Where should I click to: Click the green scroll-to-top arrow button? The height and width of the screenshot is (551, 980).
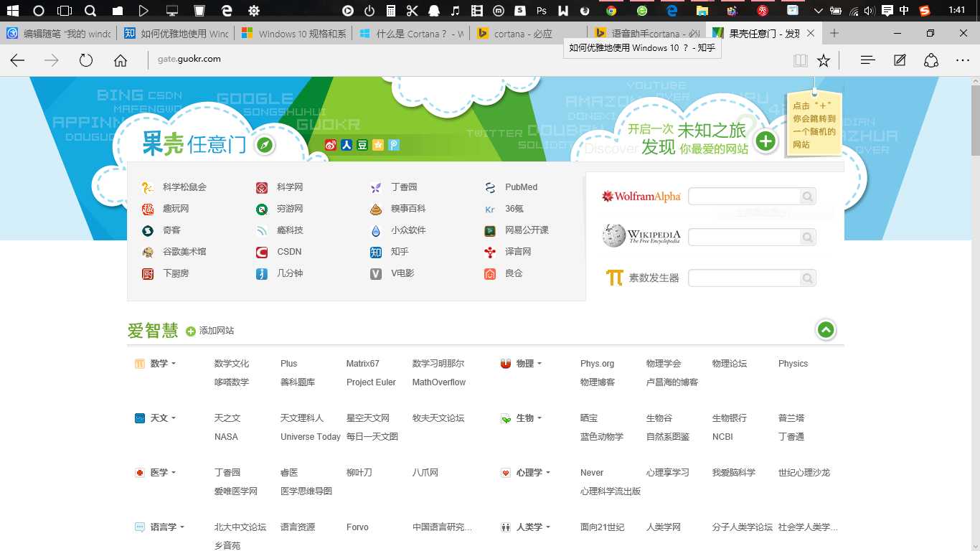point(826,330)
